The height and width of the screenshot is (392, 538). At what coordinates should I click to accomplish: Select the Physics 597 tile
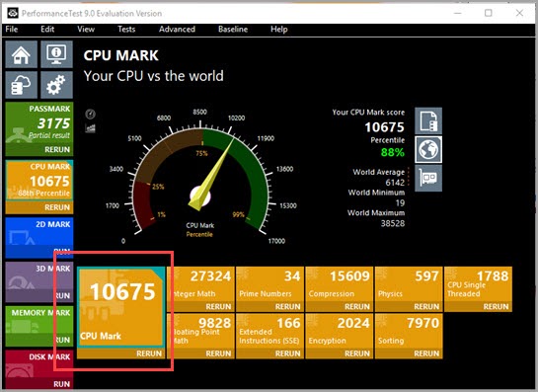409,284
